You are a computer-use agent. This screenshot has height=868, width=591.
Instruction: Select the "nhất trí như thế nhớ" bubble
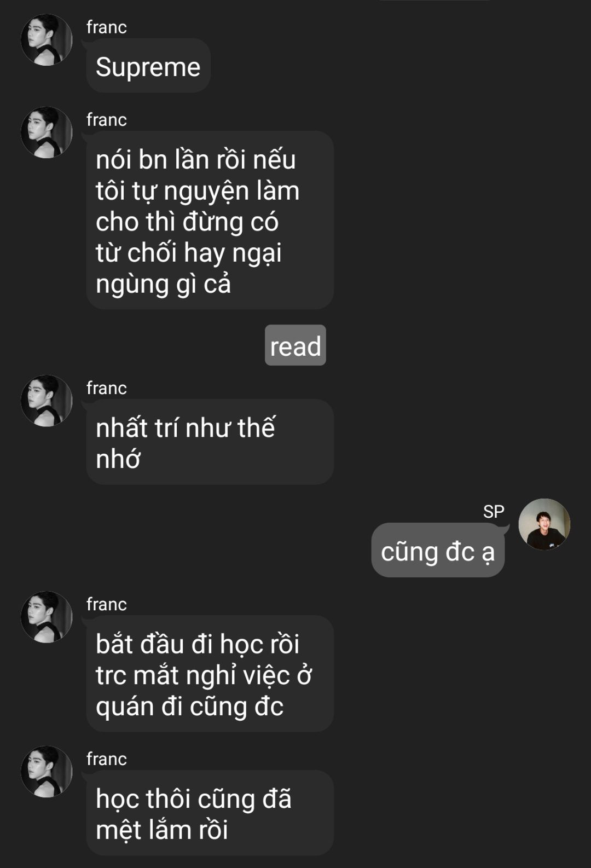coord(210,442)
